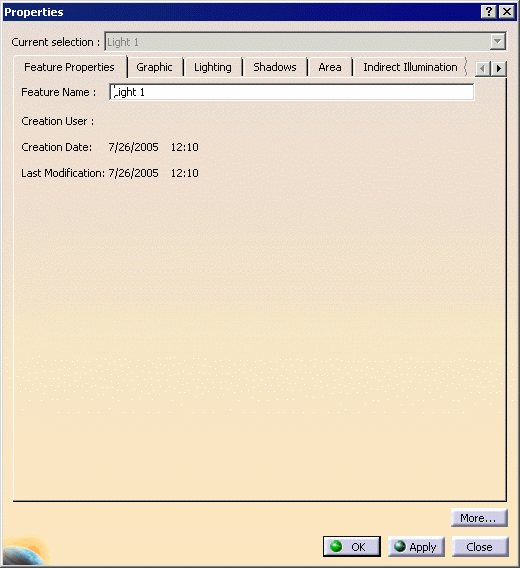Click the Apply button

click(416, 547)
